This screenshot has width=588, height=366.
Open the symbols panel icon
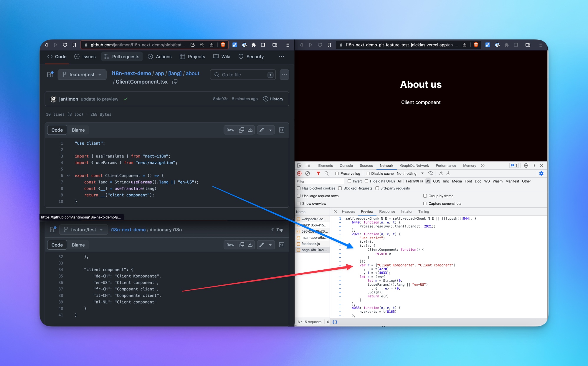[x=282, y=130]
